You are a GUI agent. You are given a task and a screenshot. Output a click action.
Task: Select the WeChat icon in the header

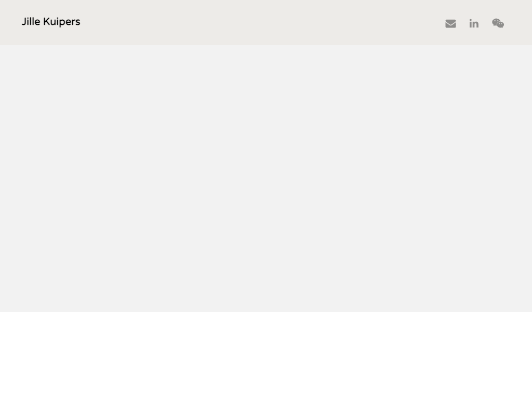pyautogui.click(x=498, y=23)
